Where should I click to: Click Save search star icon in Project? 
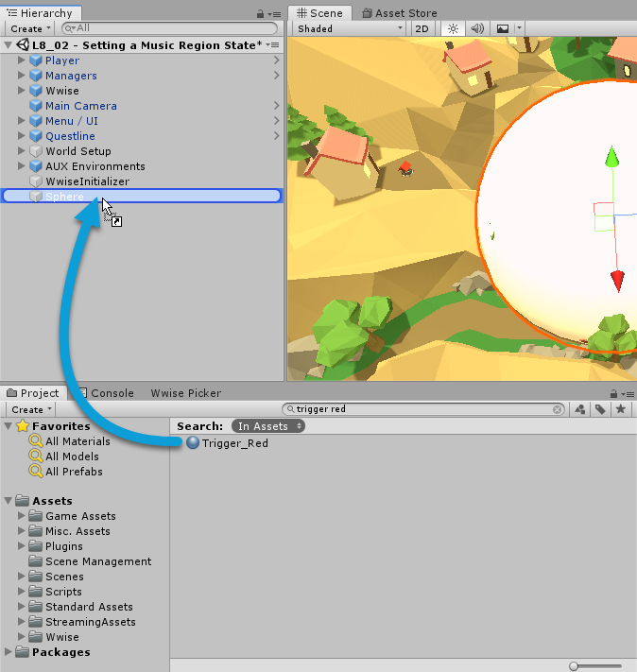621,409
